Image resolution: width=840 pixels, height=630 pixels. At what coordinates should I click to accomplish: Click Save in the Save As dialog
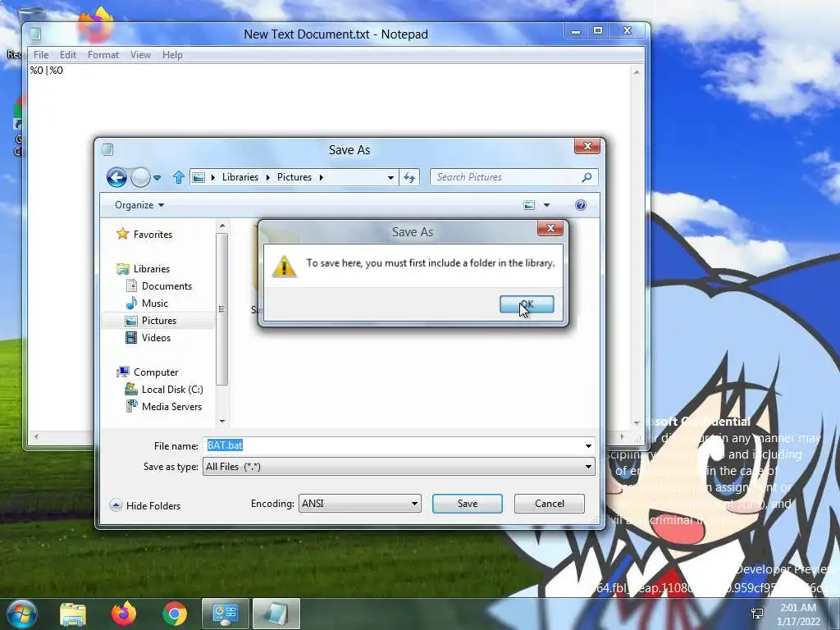pyautogui.click(x=467, y=504)
